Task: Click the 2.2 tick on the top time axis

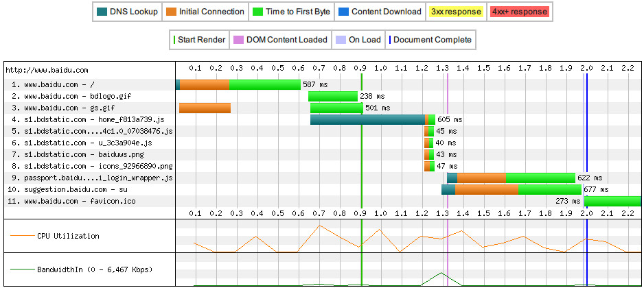Action: [x=628, y=68]
